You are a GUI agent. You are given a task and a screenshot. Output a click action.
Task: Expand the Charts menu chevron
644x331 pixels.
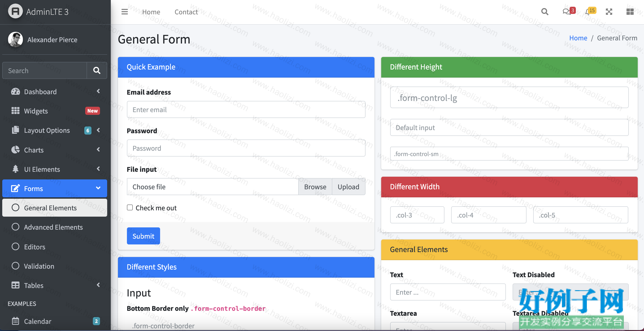click(x=98, y=150)
